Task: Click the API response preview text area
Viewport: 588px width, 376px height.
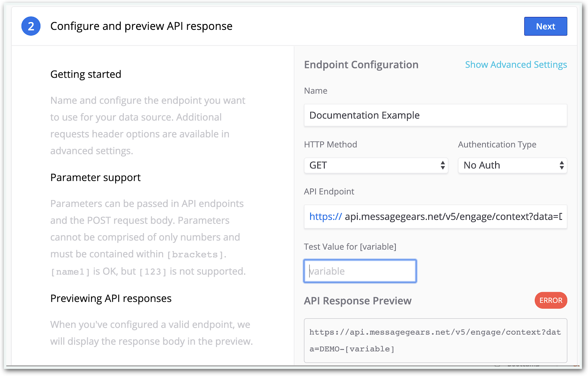Action: [x=435, y=340]
